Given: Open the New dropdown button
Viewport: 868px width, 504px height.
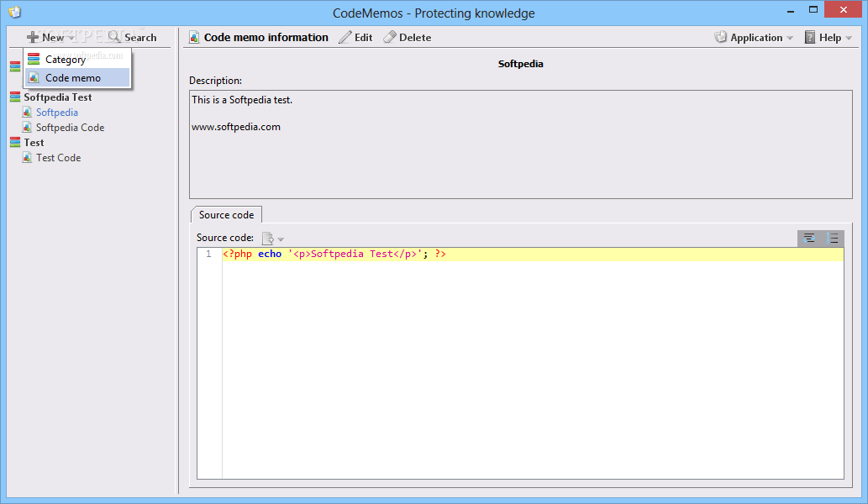Looking at the screenshot, I should pos(50,38).
